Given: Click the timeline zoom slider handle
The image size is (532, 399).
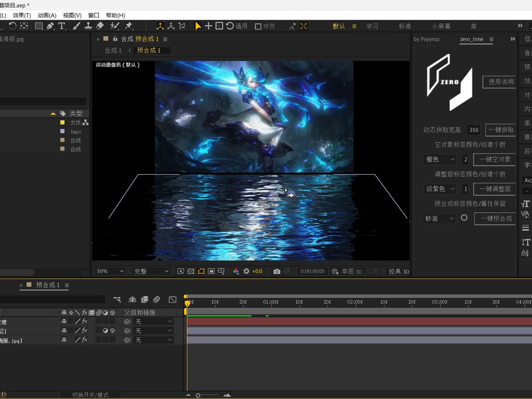Looking at the screenshot, I should coord(198,395).
